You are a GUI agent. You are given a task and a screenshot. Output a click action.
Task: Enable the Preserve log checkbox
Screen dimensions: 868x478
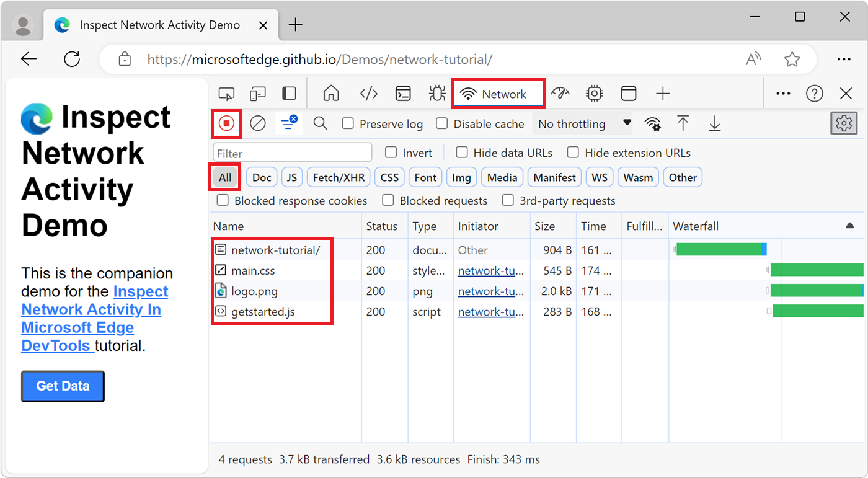tap(348, 123)
